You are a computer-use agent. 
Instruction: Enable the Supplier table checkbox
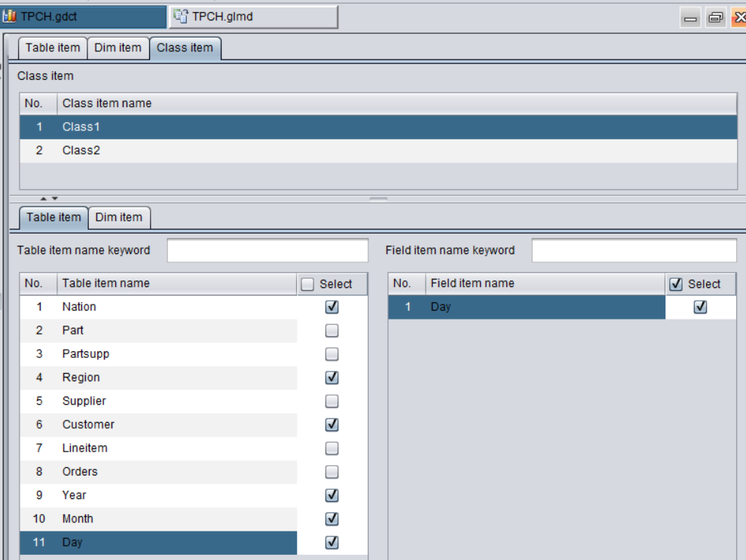(x=332, y=401)
